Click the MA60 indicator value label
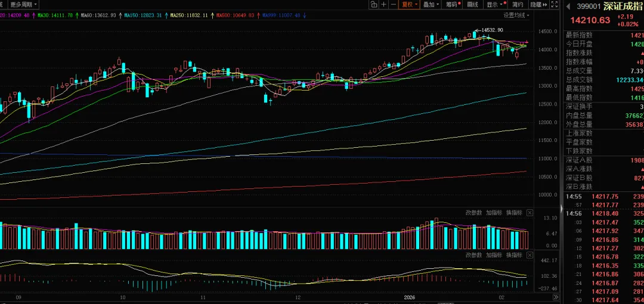 point(98,15)
